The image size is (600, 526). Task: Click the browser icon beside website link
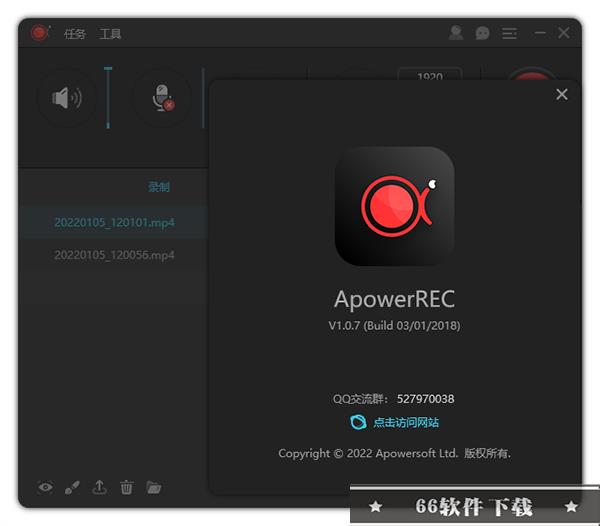point(358,422)
